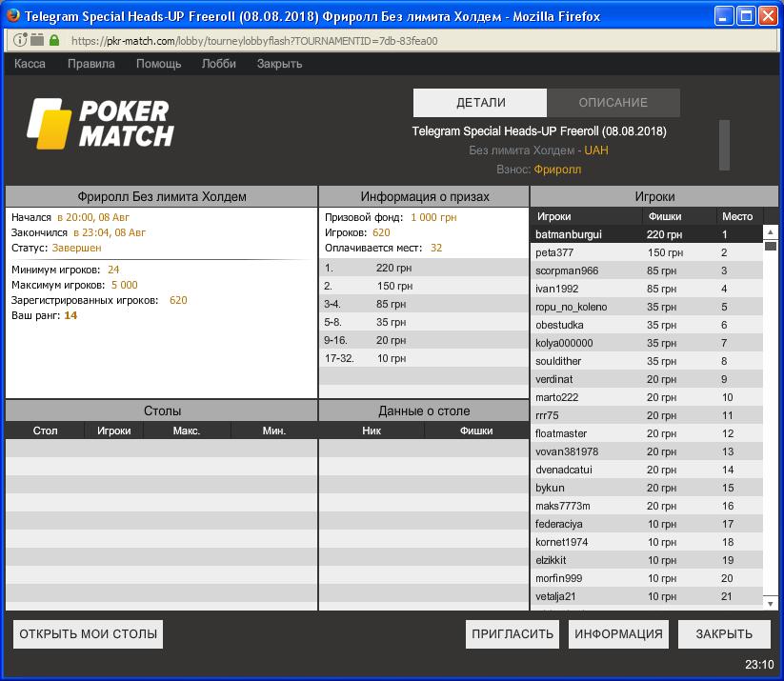Click the 23:10 clock display
Screen dimensions: 784x681
coord(759,664)
